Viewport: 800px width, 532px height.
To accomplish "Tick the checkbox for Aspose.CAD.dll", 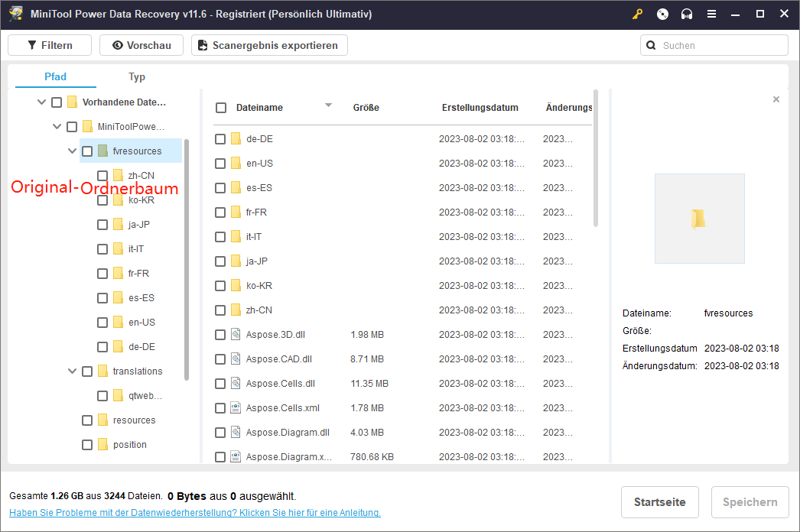I will click(220, 359).
